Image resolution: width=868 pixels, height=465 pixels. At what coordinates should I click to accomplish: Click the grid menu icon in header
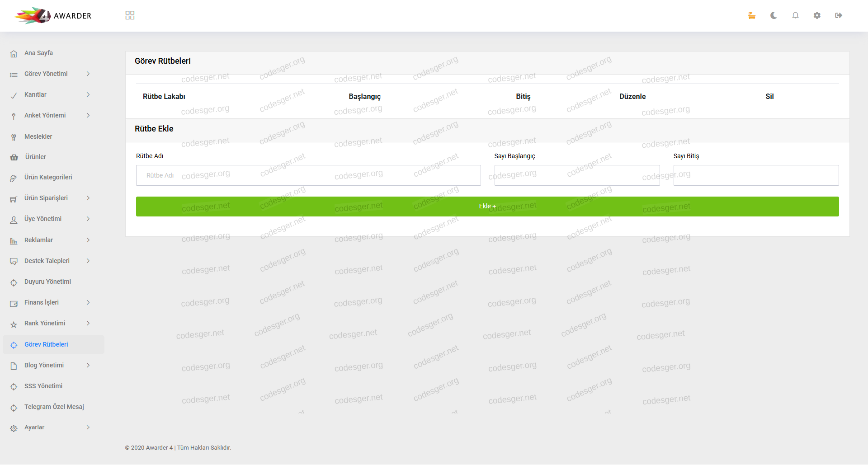[130, 15]
